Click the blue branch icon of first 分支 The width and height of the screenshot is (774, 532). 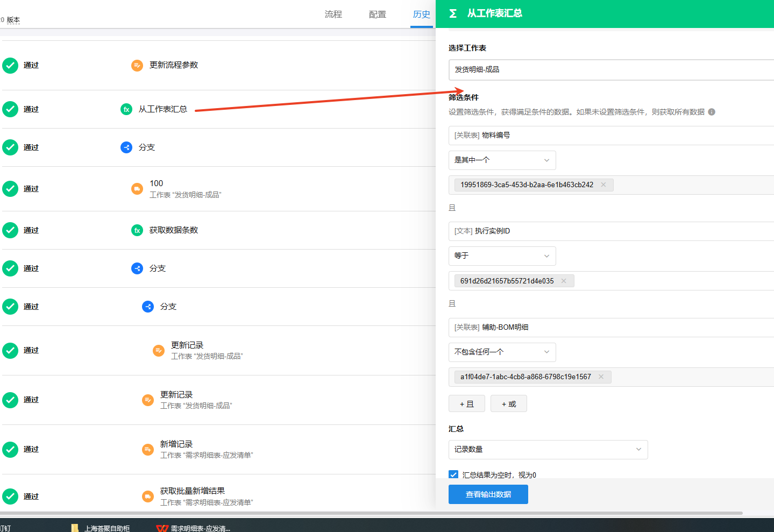coord(126,147)
